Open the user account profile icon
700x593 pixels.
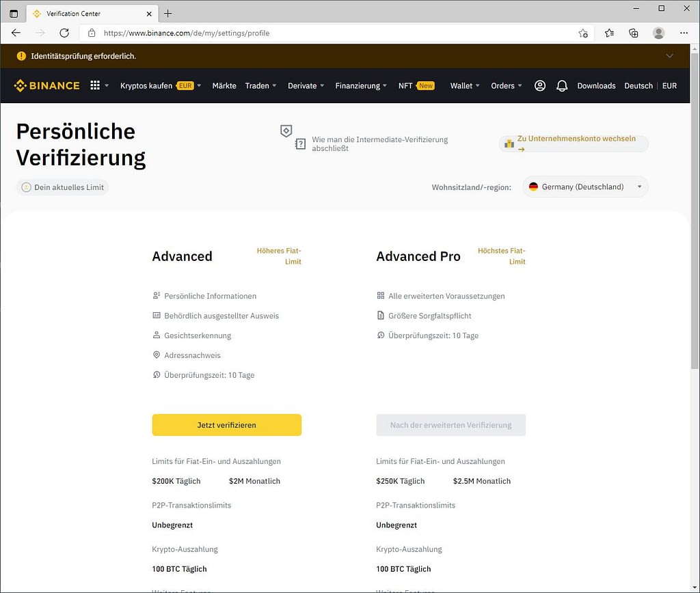click(x=540, y=85)
